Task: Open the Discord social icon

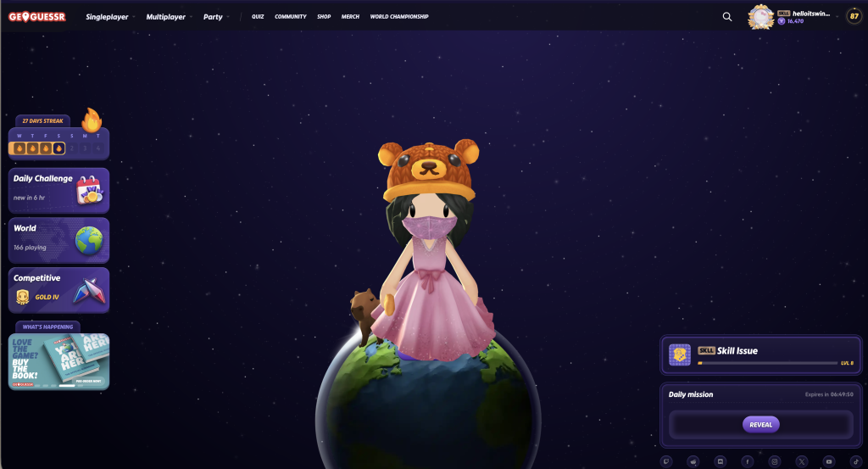Action: 721,461
